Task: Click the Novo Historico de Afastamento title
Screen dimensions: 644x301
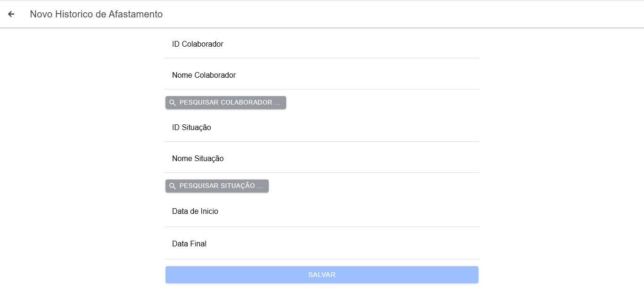Action: [x=96, y=14]
